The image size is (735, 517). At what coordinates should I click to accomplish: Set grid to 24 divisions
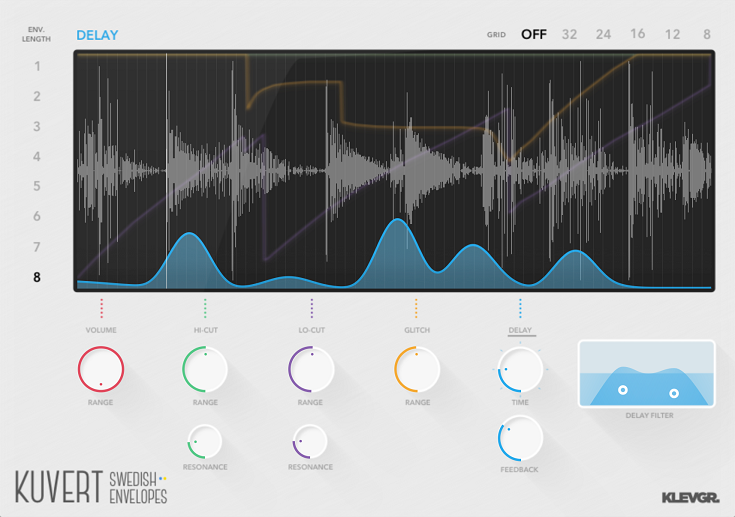603,34
